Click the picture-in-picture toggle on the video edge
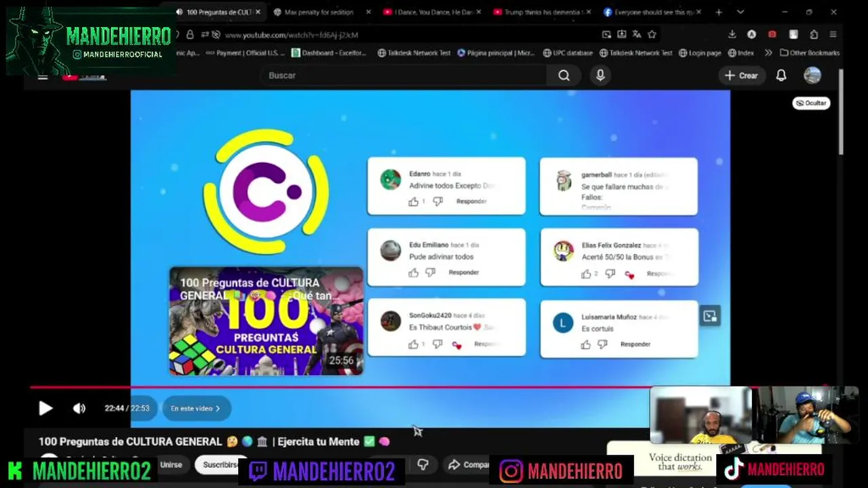This screenshot has width=868, height=488. (710, 316)
